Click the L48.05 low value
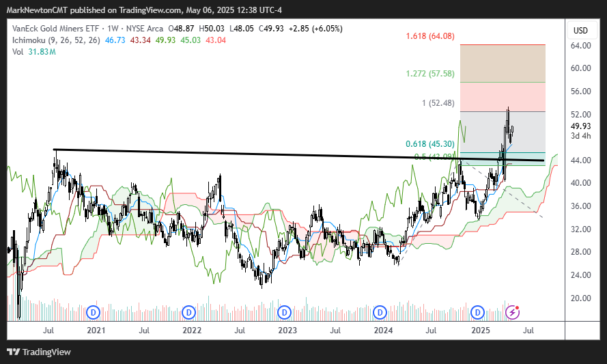Viewport: 607px width, 364px height. (x=242, y=29)
